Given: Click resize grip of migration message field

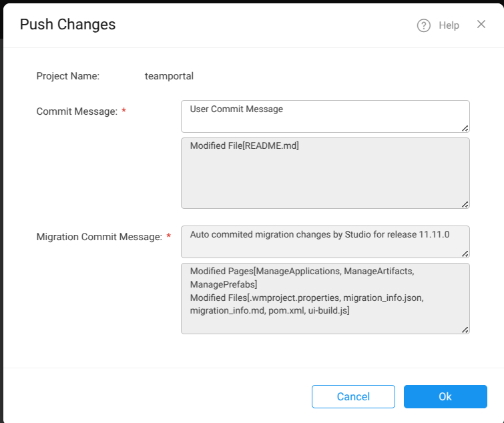Looking at the screenshot, I should pyautogui.click(x=465, y=253).
